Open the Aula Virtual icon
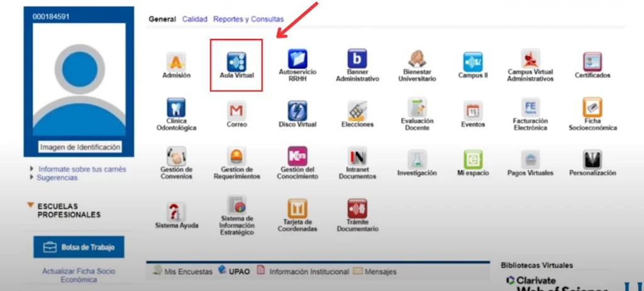This screenshot has height=291, width=644. pos(236,62)
